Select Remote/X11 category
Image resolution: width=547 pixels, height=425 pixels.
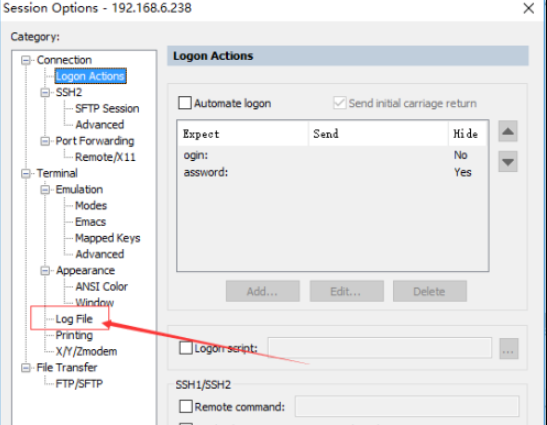pyautogui.click(x=105, y=157)
